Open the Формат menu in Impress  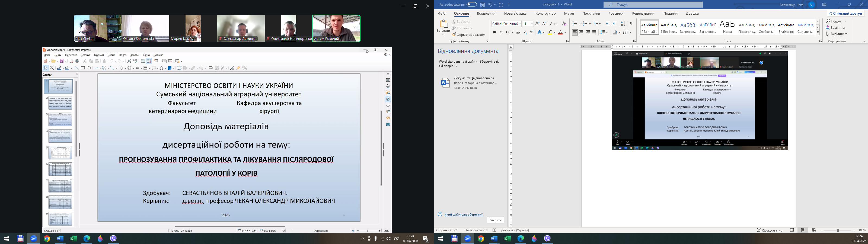click(x=99, y=55)
